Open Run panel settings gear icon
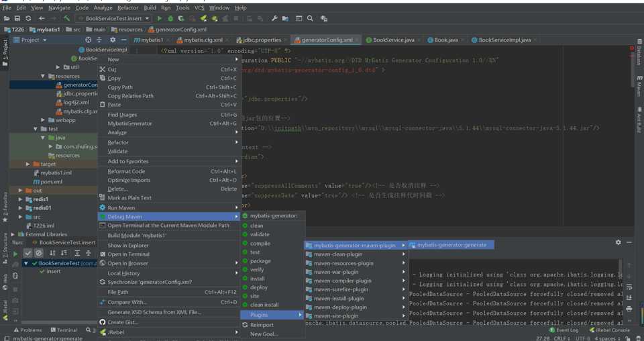Screen dimensions: 644x341 click(x=619, y=242)
